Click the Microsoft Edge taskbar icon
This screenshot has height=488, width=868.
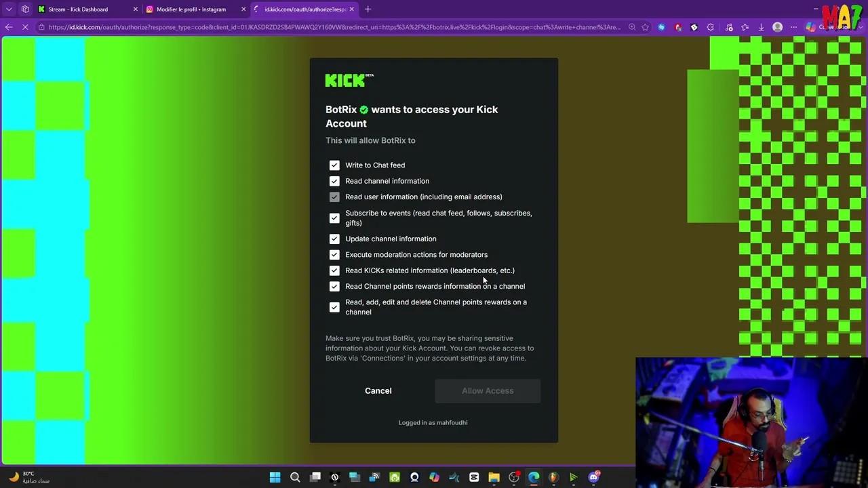[534, 477]
